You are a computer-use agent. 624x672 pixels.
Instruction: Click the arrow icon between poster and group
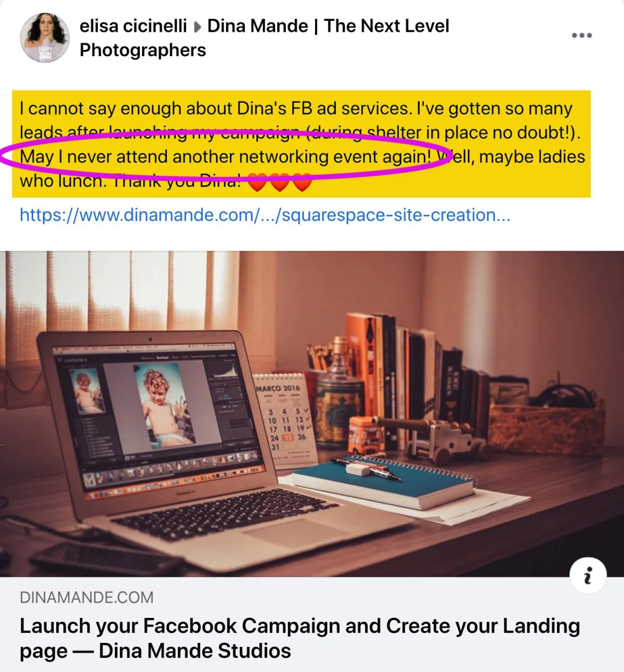click(197, 27)
